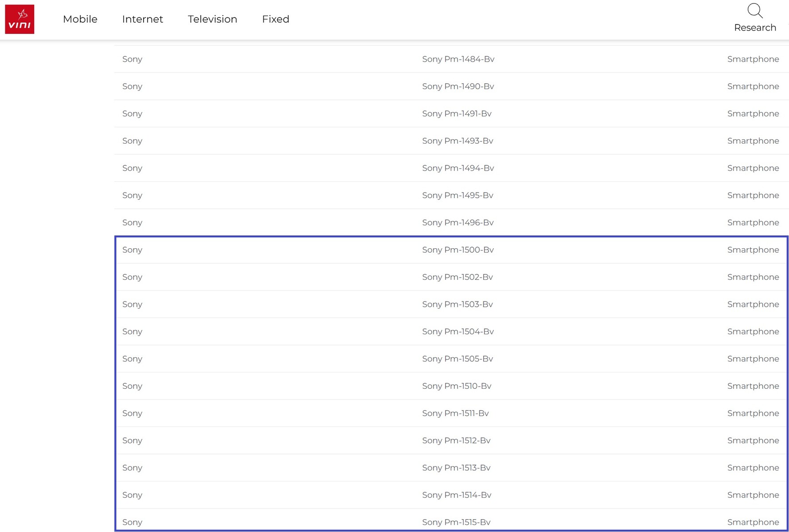The height and width of the screenshot is (532, 789).
Task: Select the Sony Pm-1484-Bv row
Action: coord(458,59)
